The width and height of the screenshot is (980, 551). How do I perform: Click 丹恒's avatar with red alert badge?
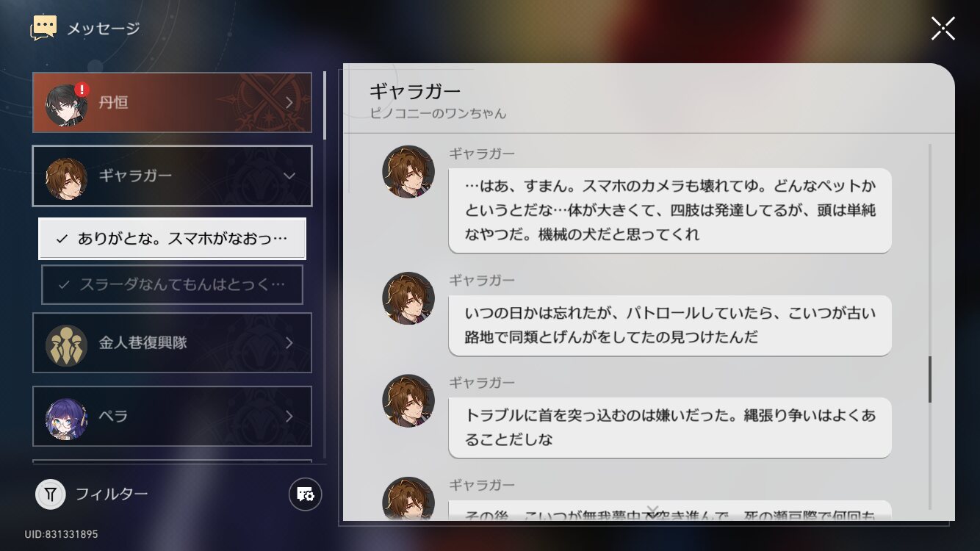[x=67, y=104]
